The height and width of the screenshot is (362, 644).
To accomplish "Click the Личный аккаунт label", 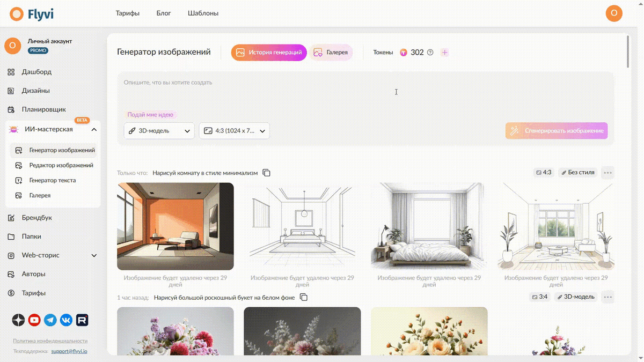I will click(x=50, y=41).
